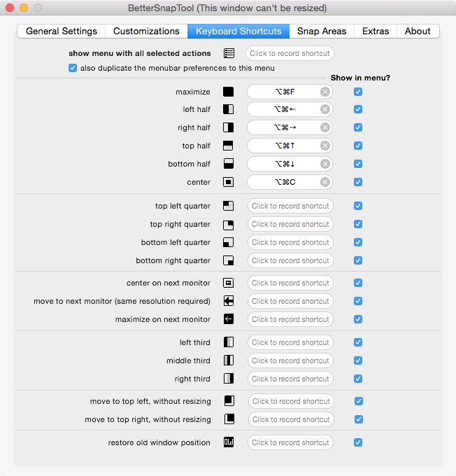The height and width of the screenshot is (476, 456).
Task: Click the right half layout icon
Action: click(x=228, y=127)
